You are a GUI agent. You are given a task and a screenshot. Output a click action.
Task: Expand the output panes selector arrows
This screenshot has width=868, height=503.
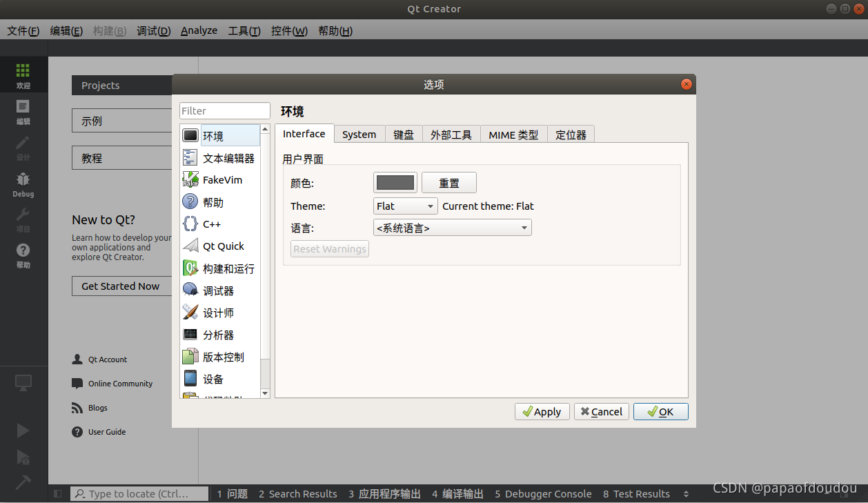pyautogui.click(x=686, y=494)
